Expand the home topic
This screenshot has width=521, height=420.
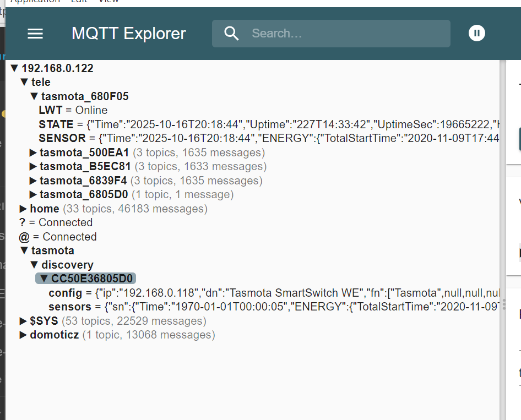24,209
